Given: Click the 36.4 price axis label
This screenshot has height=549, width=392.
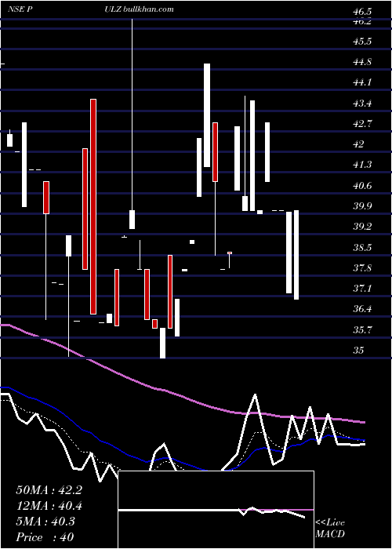Looking at the screenshot, I should [x=362, y=310].
